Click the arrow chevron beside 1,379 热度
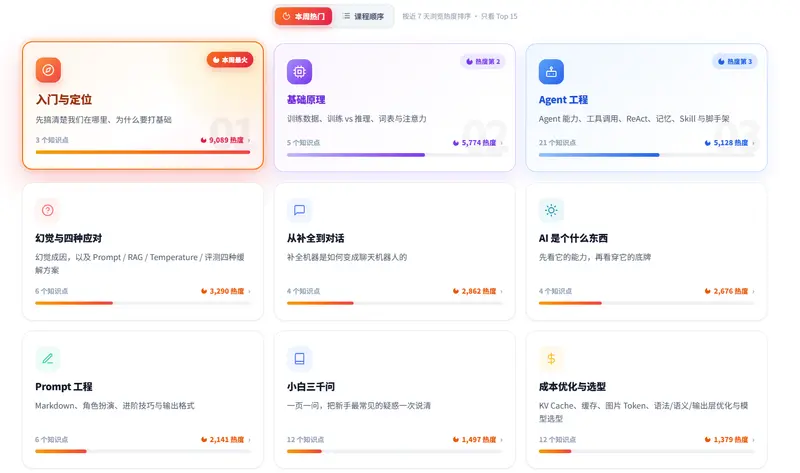800x473 pixels. (x=754, y=440)
